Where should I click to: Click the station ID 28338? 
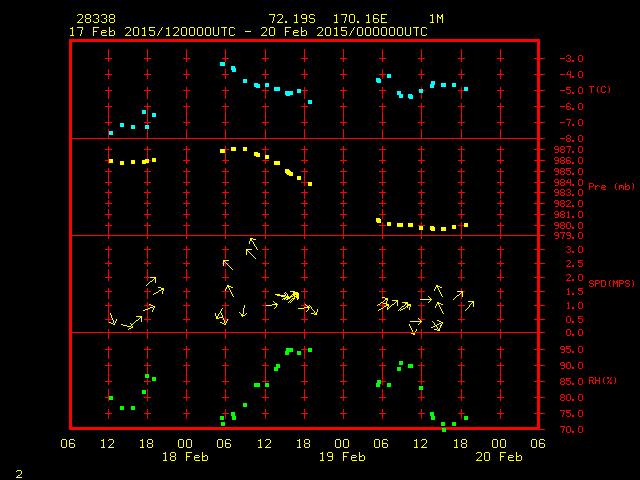tap(96, 19)
